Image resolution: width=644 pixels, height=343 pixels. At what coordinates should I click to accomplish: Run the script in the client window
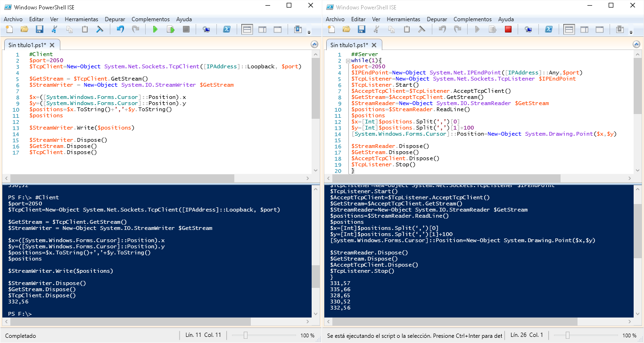[155, 29]
